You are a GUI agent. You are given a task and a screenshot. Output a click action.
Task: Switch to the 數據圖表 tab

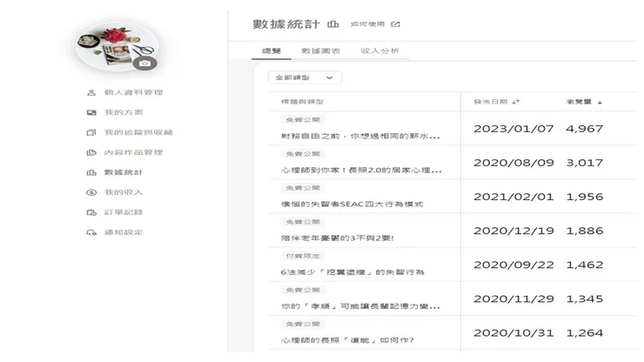click(321, 51)
